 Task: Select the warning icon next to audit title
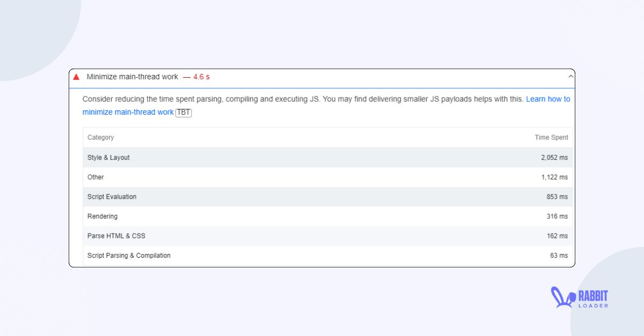[x=76, y=77]
